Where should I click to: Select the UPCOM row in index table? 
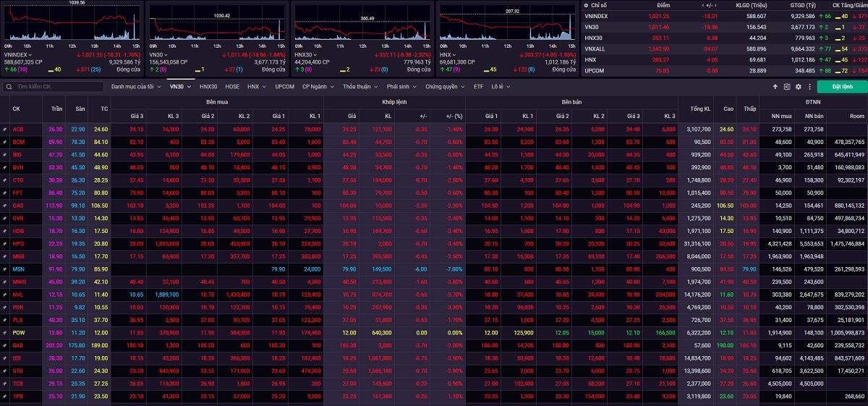coord(724,71)
